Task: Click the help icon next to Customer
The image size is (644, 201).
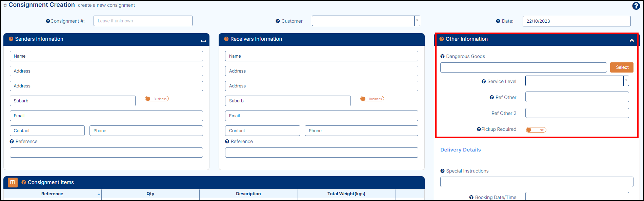Action: (x=278, y=21)
